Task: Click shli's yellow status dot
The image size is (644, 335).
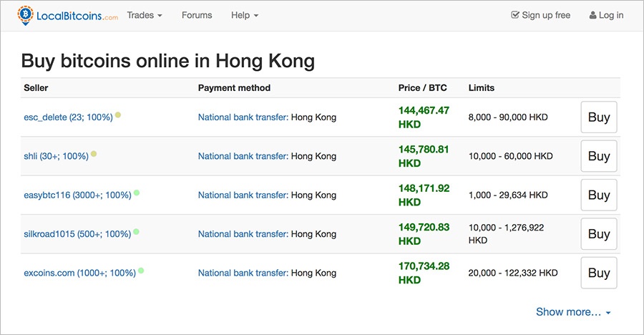Action: pos(94,154)
